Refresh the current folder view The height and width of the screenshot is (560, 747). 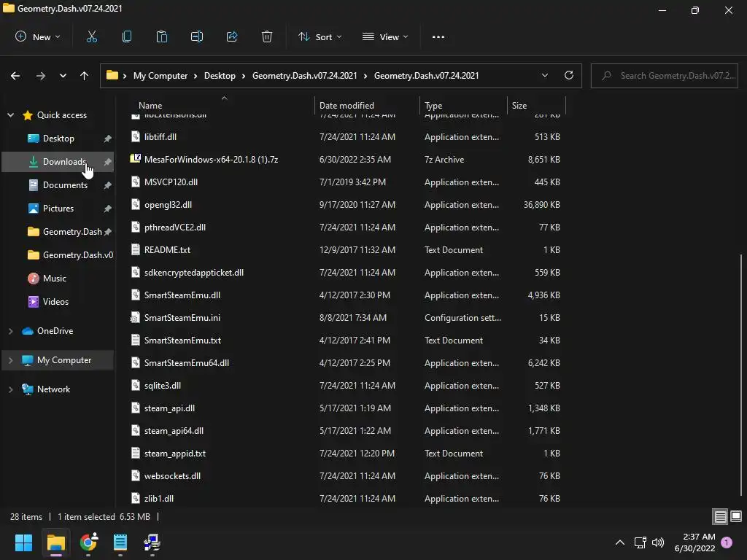(x=569, y=75)
